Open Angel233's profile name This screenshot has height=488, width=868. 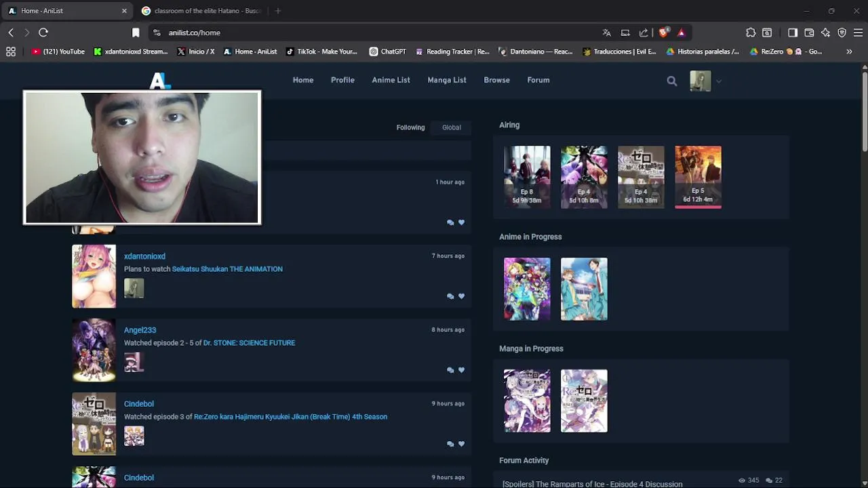(140, 330)
